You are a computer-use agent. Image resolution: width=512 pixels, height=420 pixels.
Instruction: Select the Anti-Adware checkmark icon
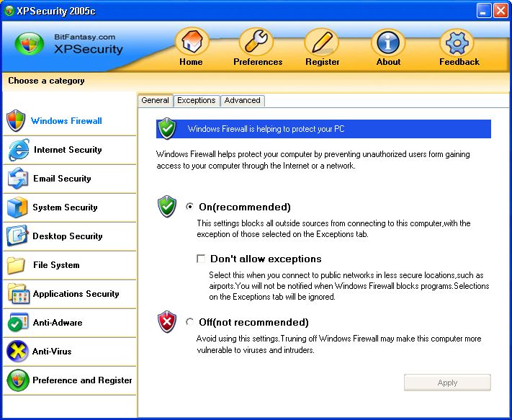pos(17,322)
